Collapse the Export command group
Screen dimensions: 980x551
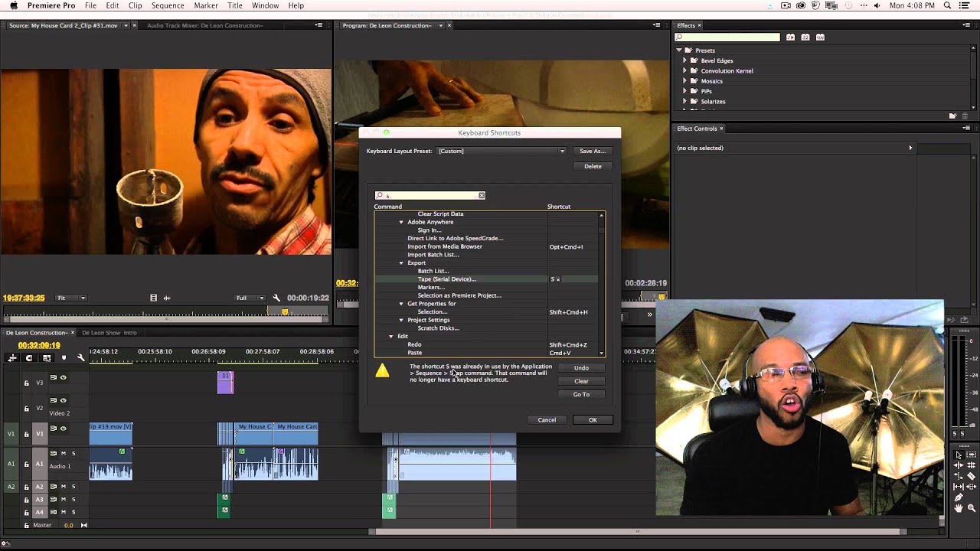400,262
